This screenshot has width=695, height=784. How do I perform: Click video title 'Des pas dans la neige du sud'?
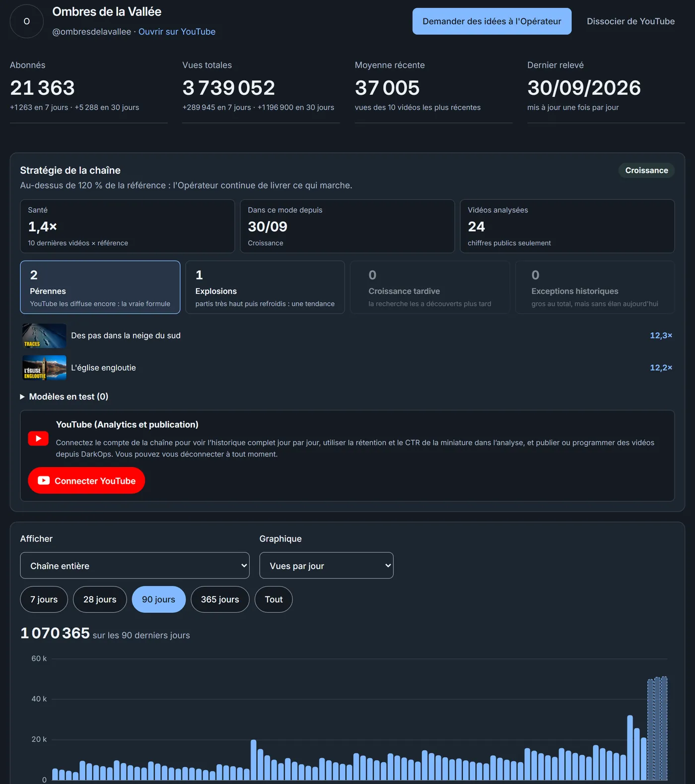(126, 335)
